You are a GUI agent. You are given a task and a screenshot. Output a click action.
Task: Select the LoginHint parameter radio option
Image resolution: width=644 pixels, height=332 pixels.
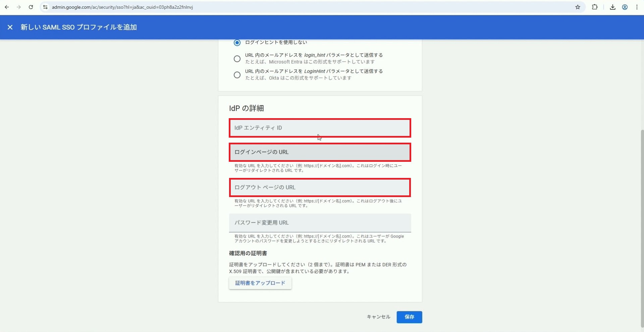click(x=237, y=75)
